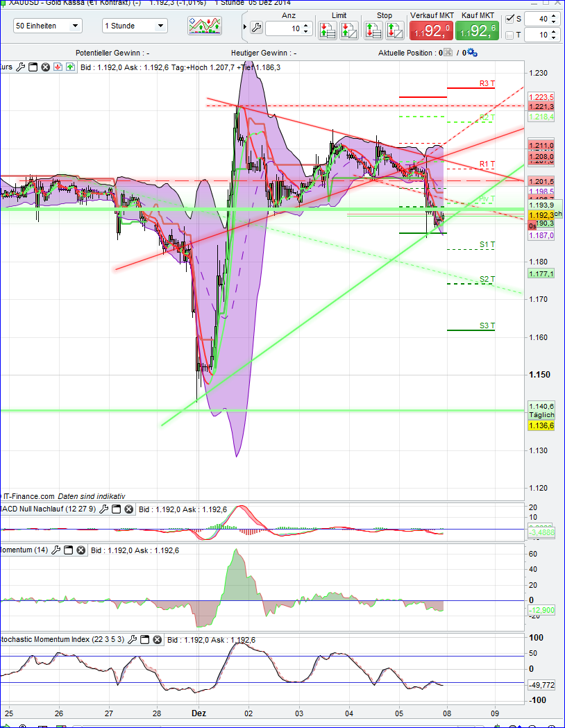Open the 50 Einheiten dropdown
The image size is (565, 728).
pyautogui.click(x=47, y=25)
